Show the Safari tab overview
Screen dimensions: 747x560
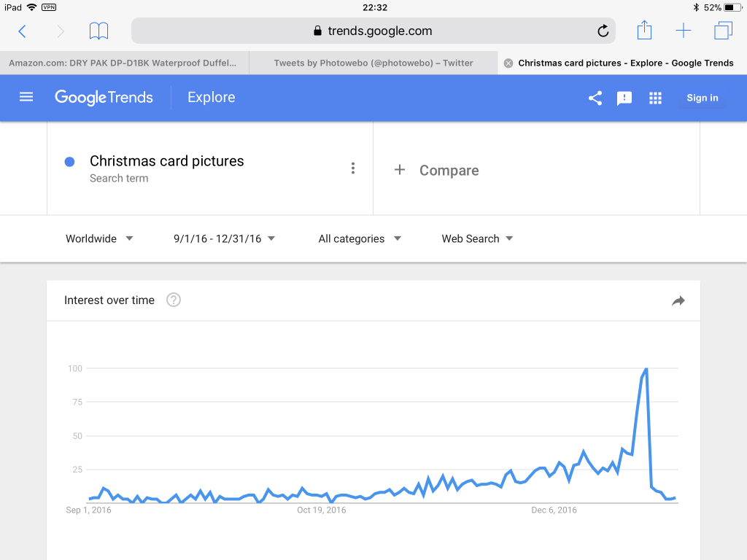point(723,31)
